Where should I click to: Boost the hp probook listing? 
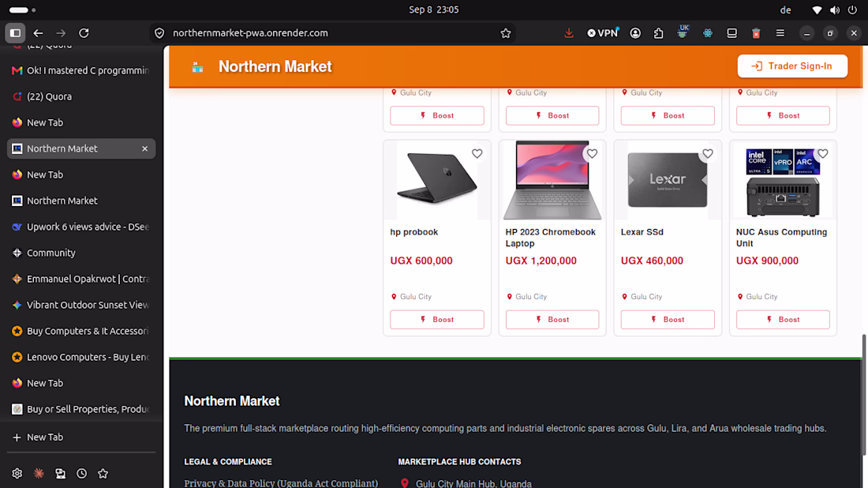(x=437, y=320)
